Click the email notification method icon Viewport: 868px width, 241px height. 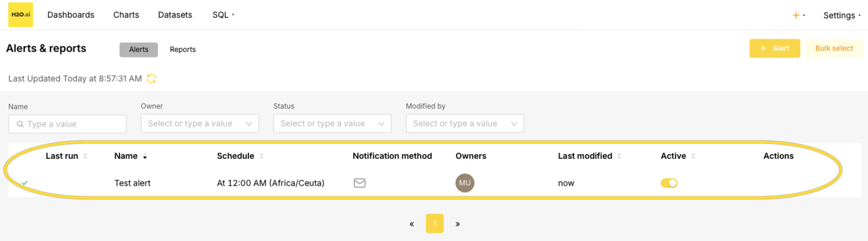coord(359,183)
